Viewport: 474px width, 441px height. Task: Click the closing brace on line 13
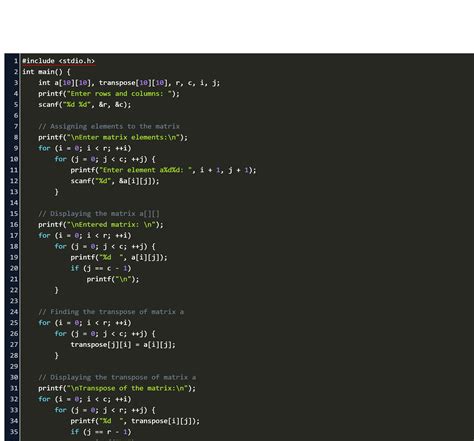[56, 192]
